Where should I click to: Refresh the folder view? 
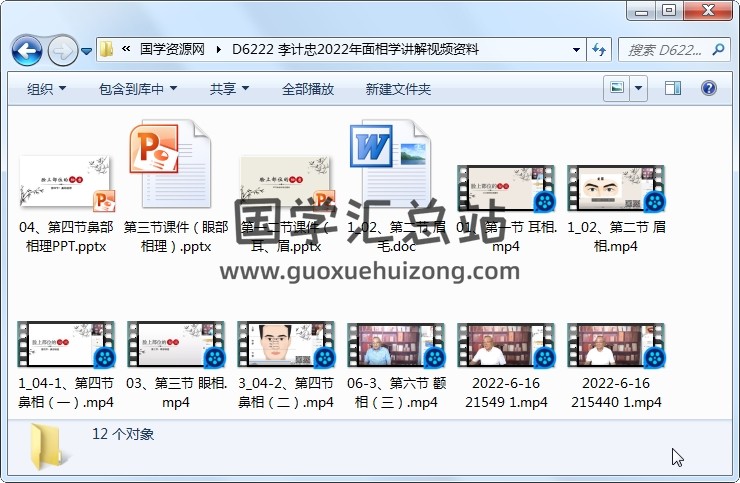(599, 50)
